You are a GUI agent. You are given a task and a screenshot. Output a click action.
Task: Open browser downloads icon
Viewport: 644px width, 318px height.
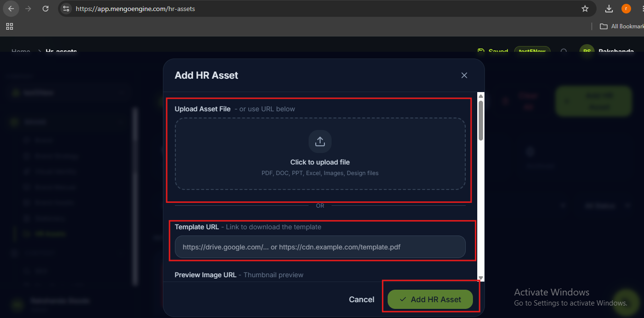(609, 9)
